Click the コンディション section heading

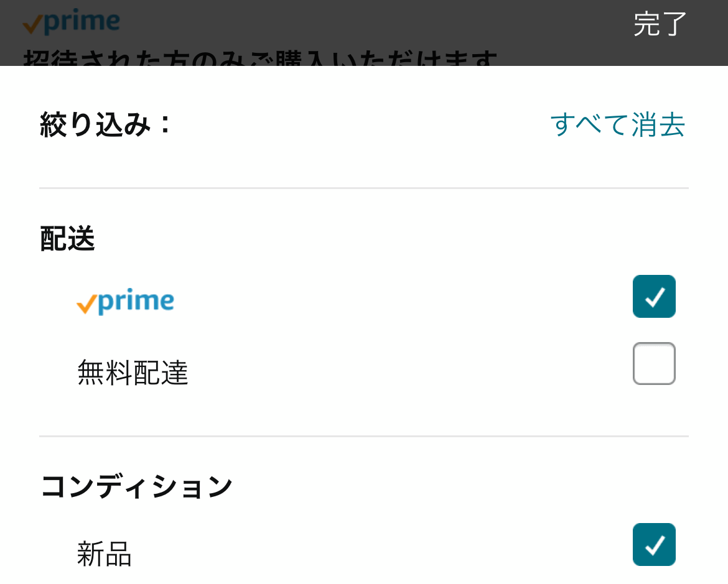tap(136, 487)
